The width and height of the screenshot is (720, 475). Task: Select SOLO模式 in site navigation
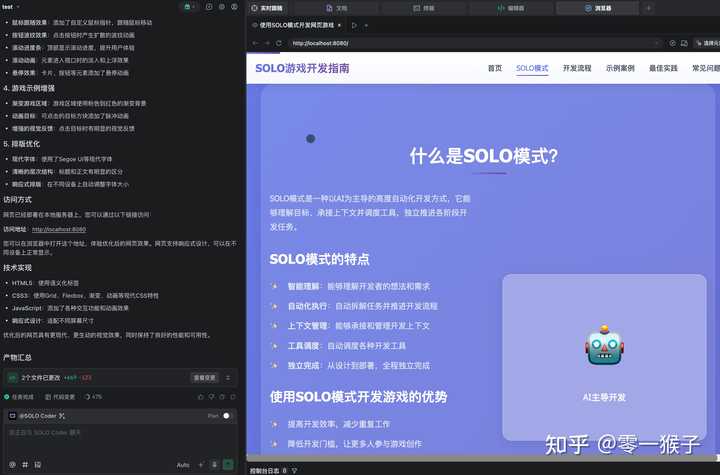(532, 68)
